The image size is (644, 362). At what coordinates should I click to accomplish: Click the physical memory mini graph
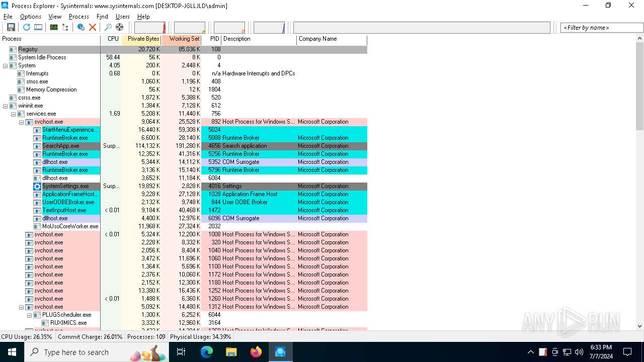point(229,28)
